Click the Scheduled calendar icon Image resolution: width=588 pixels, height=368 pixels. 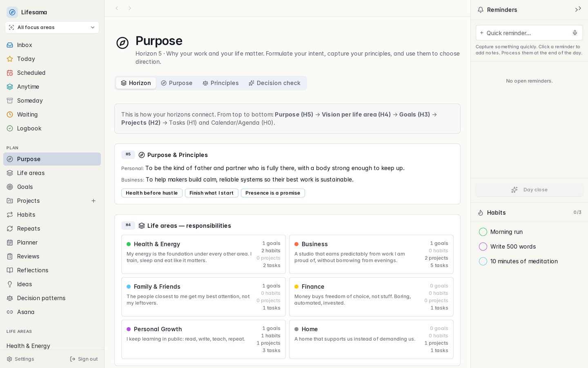pyautogui.click(x=10, y=73)
